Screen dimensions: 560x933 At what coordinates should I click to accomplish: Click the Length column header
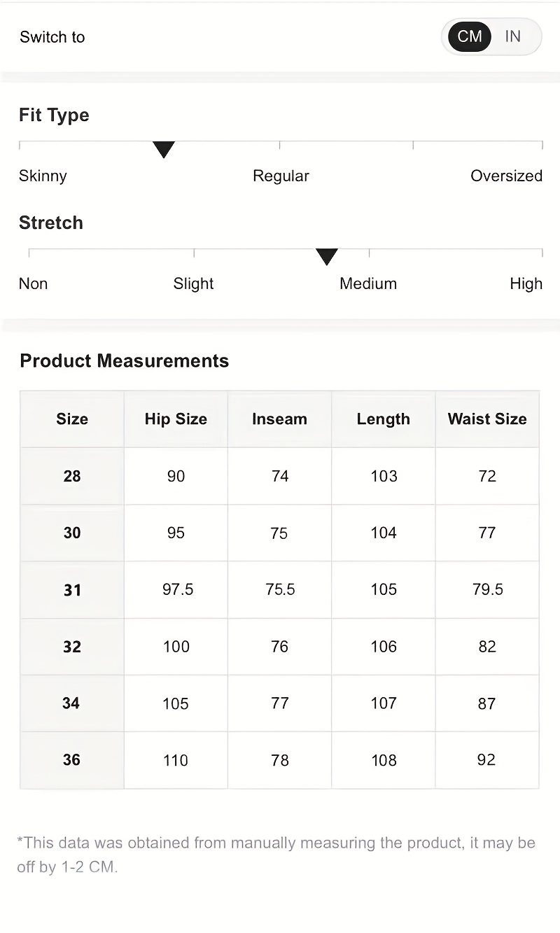384,419
